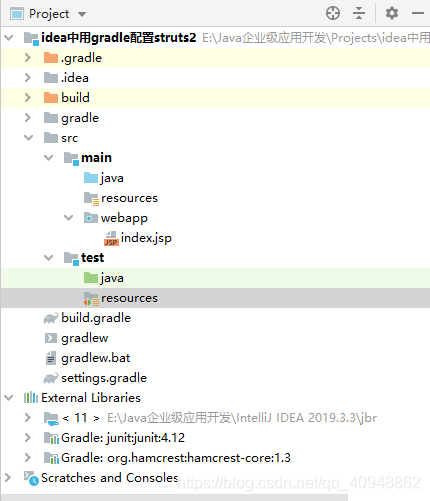Click the horizontal scrollbar at panel bottom
This screenshot has width=430, height=501.
click(x=175, y=498)
